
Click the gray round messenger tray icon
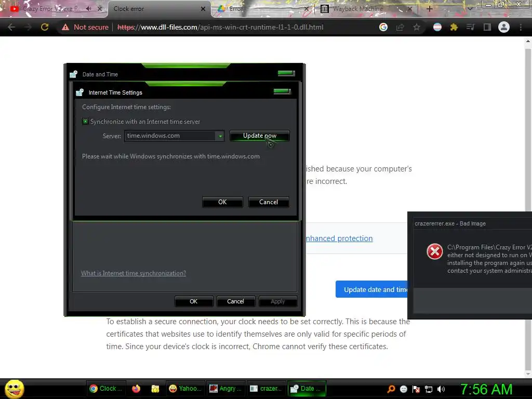point(404,389)
